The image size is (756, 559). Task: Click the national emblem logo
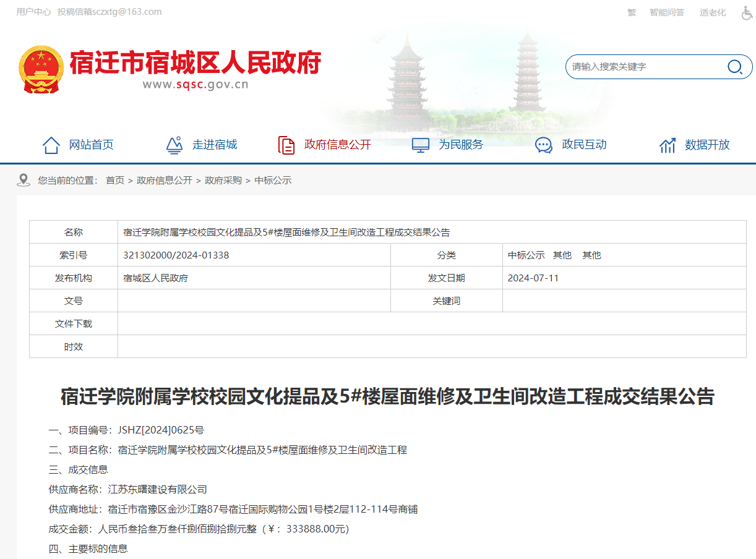[41, 69]
